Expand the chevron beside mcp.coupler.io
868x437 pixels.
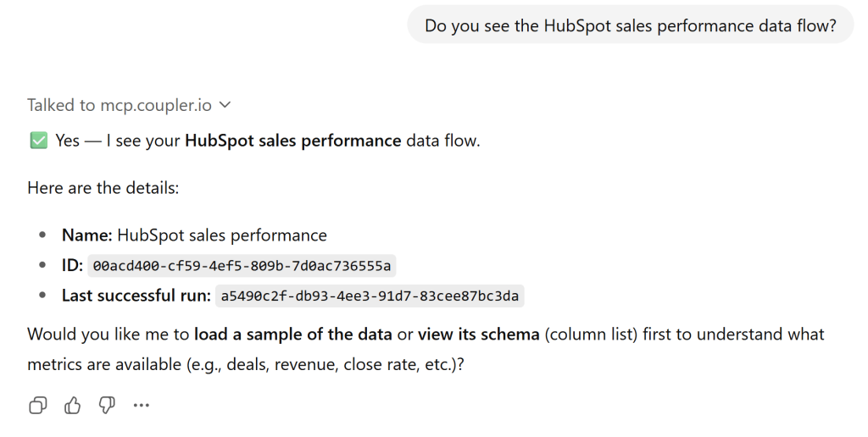tap(225, 105)
